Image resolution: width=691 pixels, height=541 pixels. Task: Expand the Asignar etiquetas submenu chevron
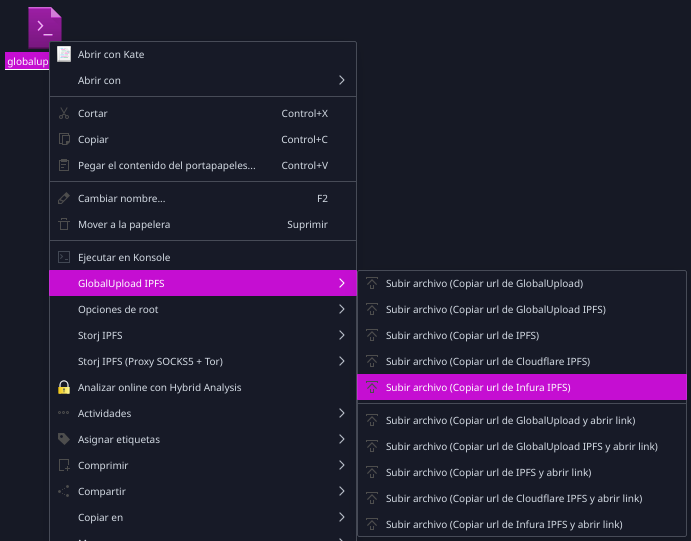[342, 439]
